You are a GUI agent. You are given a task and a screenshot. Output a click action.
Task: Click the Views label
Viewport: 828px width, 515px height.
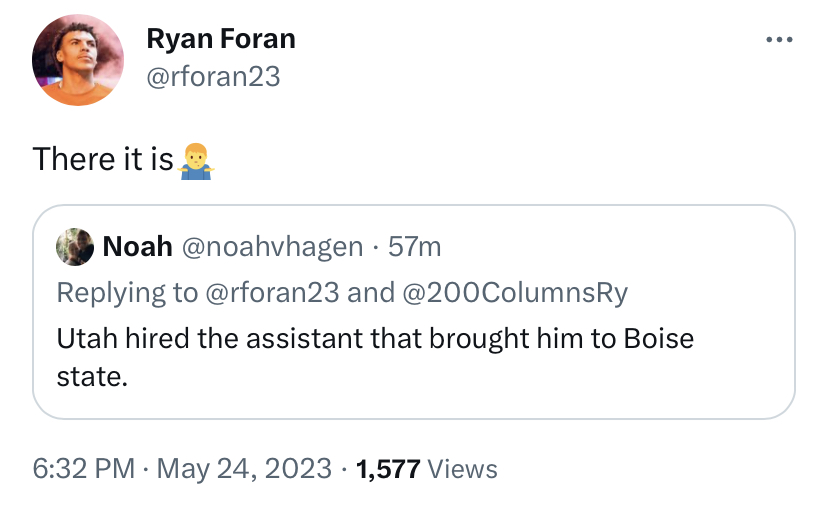point(461,468)
